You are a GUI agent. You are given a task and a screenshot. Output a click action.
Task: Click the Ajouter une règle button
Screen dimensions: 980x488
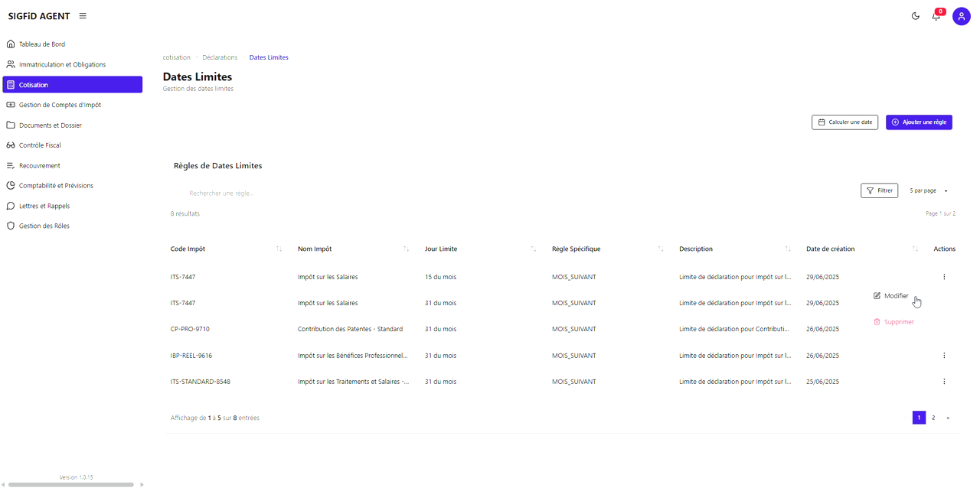tap(919, 122)
